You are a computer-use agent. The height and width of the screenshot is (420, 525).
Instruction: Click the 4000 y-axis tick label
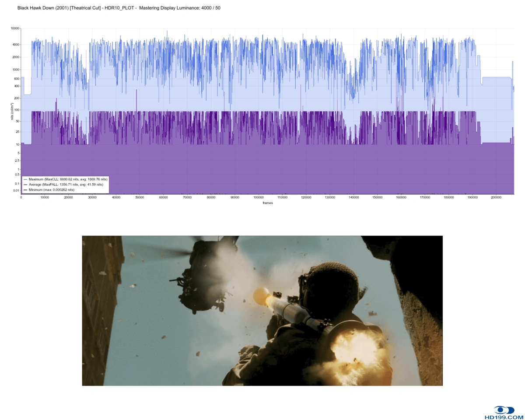tap(16, 45)
